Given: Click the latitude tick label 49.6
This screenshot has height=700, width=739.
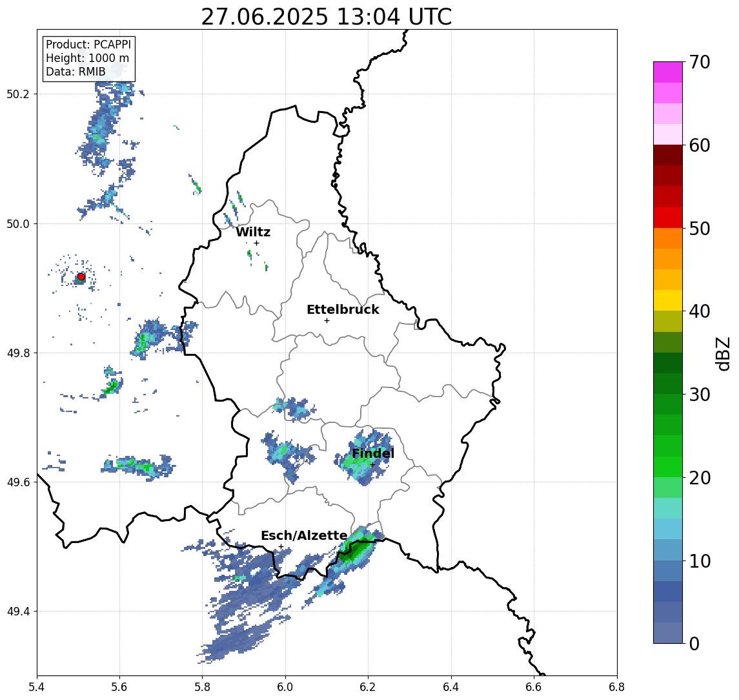Looking at the screenshot, I should [18, 482].
